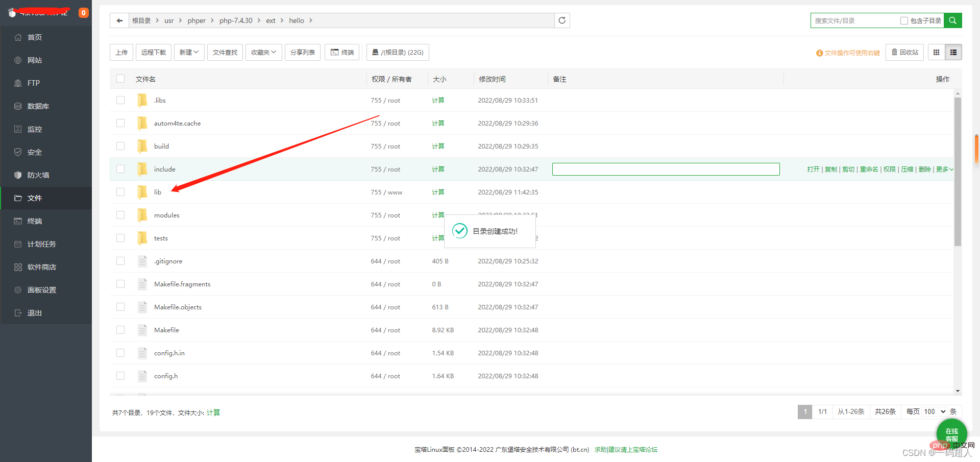Open the 在线客服 online support bubble

point(951,434)
